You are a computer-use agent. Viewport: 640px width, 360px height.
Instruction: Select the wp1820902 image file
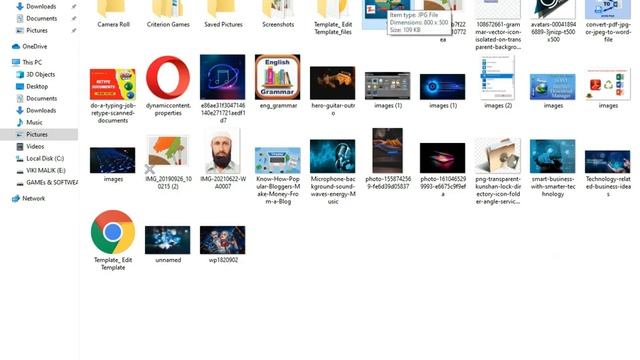[x=223, y=244]
